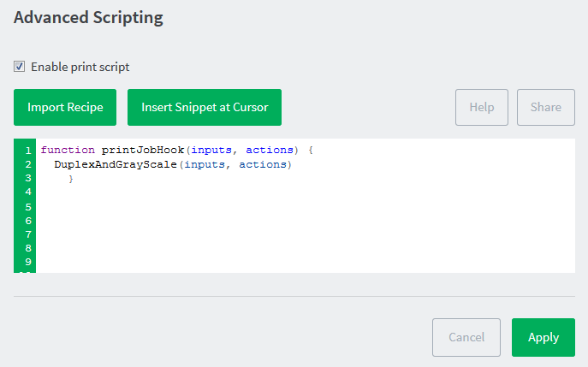The height and width of the screenshot is (367, 588).
Task: Click "DuplexAndGrayScale" on line 2
Action: tap(116, 164)
